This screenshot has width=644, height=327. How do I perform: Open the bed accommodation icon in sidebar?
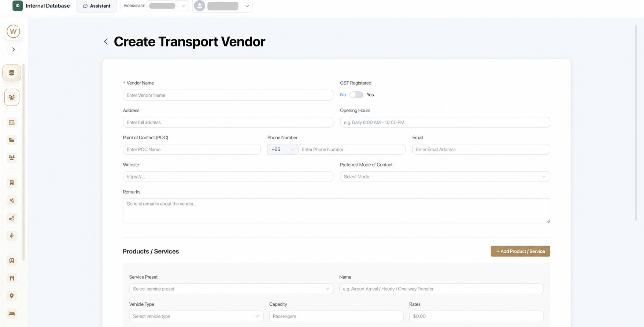[12, 313]
